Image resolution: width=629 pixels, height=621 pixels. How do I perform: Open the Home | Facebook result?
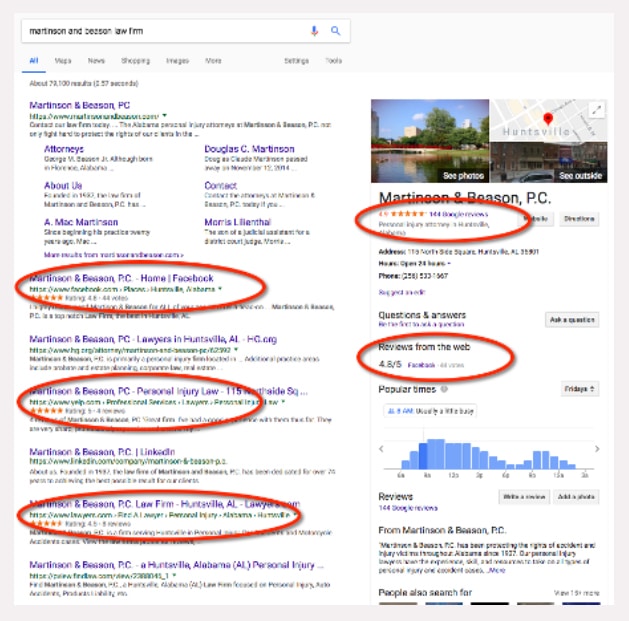121,278
